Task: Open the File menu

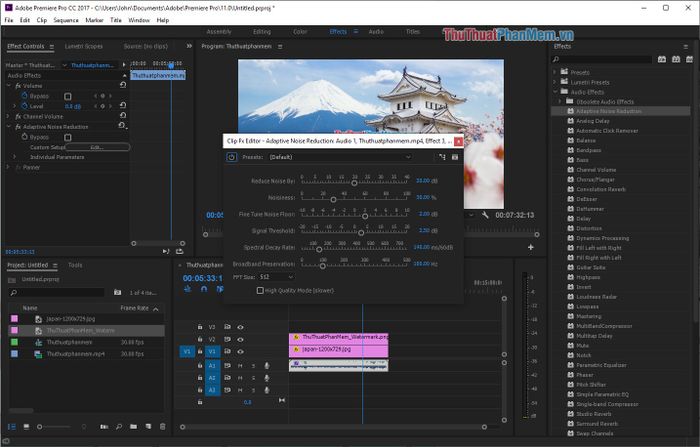Action: pyautogui.click(x=8, y=20)
